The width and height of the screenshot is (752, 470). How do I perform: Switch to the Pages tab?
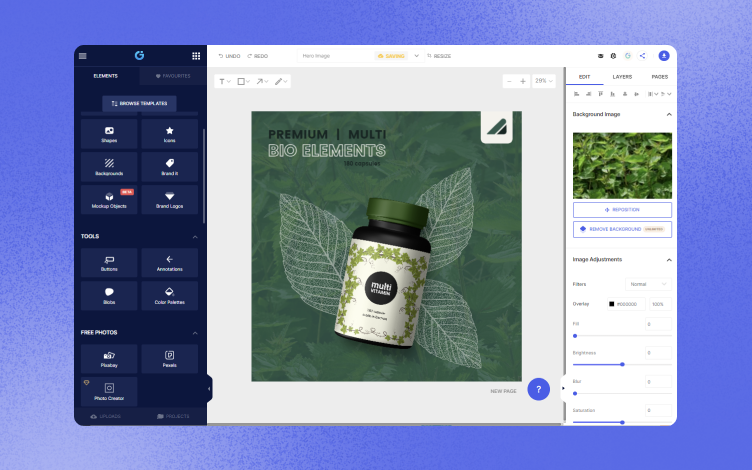point(659,77)
